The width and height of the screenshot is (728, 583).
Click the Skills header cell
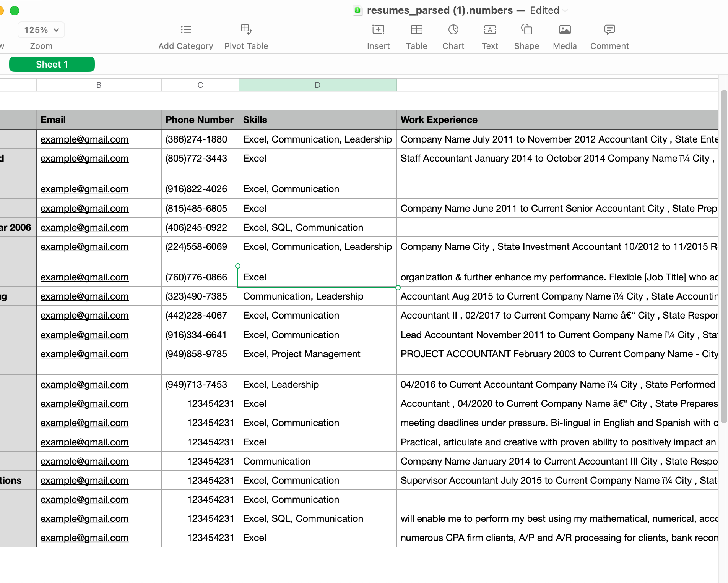(318, 120)
